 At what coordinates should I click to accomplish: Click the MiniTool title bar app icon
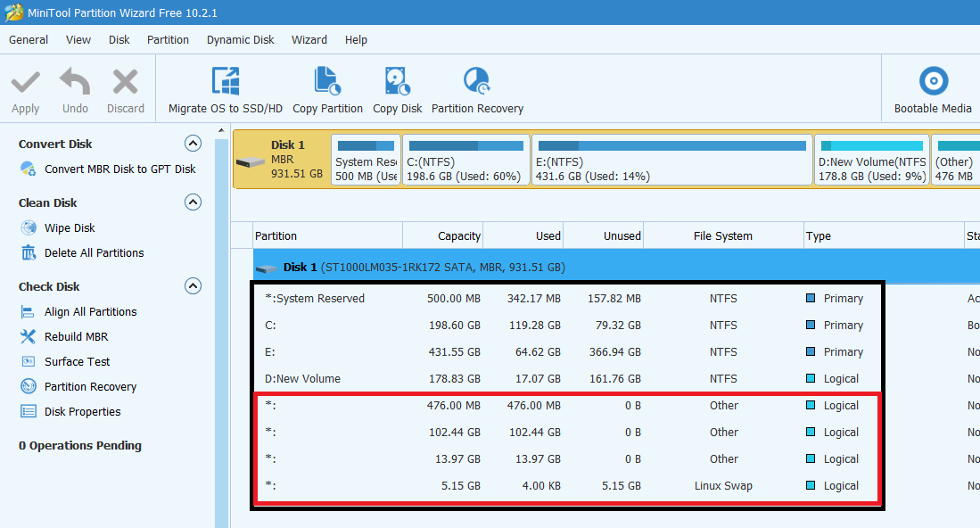[x=13, y=12]
